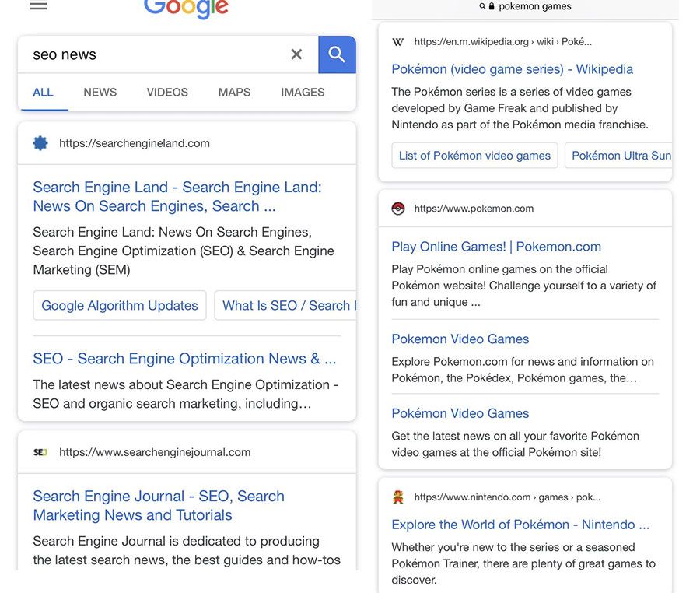Clear the search query with the X icon
Viewport: 700px width, 593px height.
coord(296,54)
